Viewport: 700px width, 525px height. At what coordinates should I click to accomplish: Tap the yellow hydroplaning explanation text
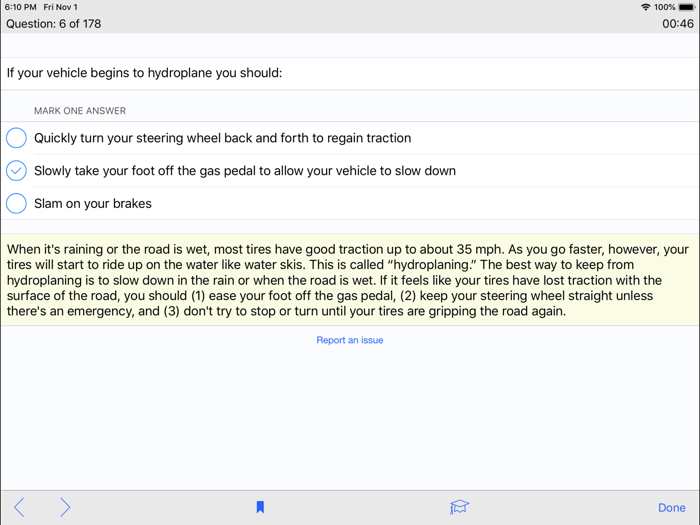pos(350,280)
